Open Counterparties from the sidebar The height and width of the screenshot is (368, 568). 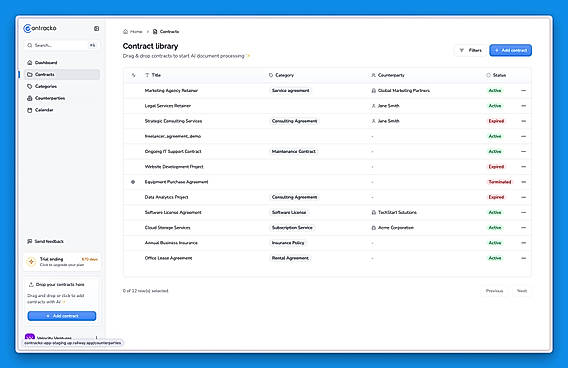click(62, 98)
